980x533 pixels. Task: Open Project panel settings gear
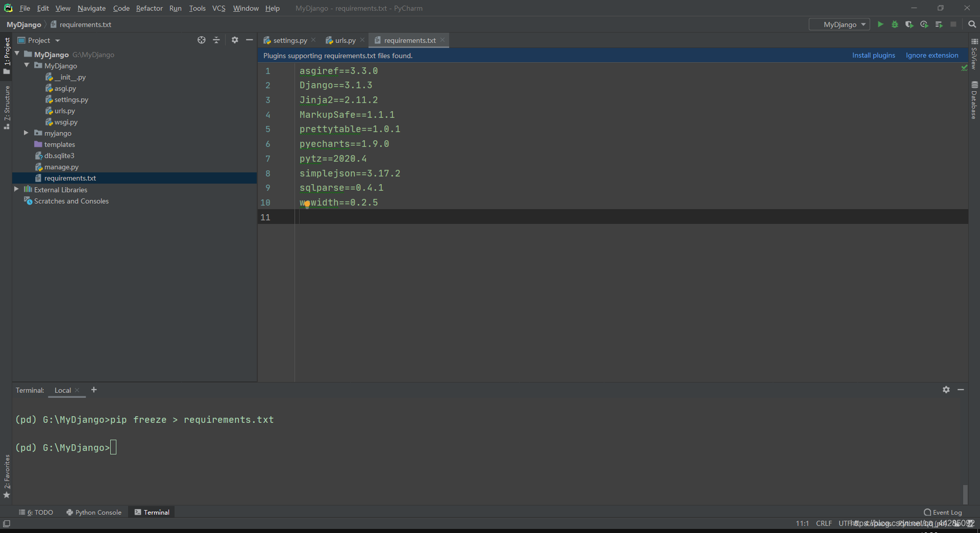click(x=235, y=40)
